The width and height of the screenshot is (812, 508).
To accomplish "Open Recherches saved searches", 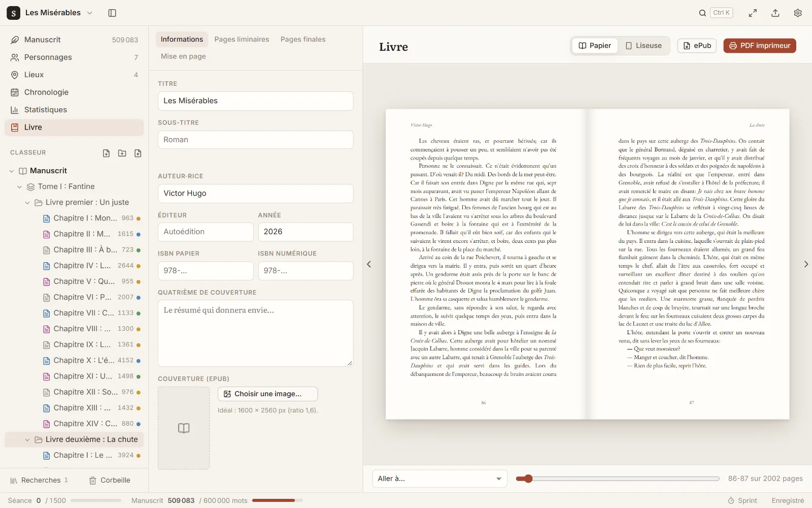I will click(x=39, y=480).
